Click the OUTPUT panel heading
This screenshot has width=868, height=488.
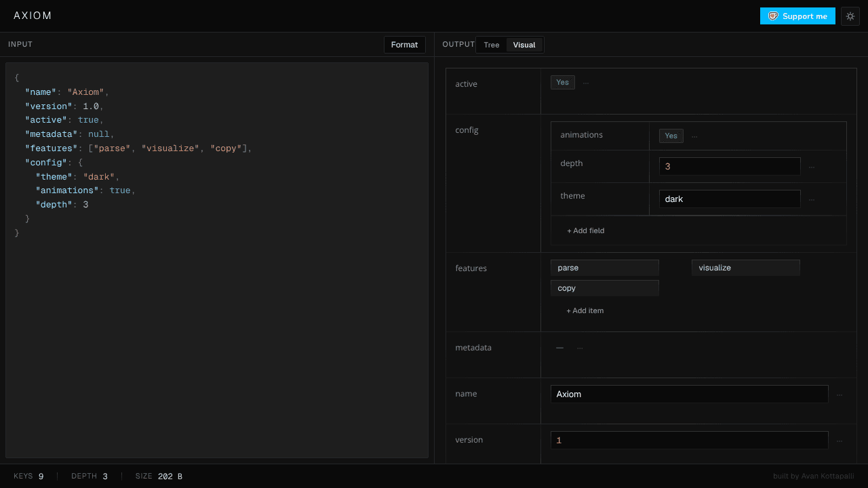458,45
